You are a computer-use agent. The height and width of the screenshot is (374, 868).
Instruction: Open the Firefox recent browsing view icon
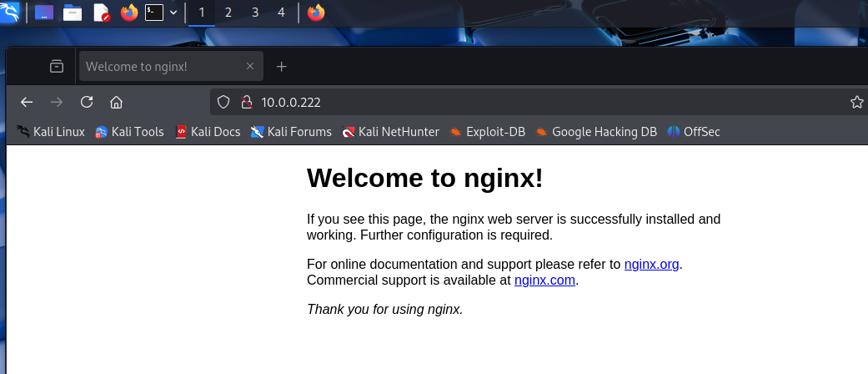point(57,67)
